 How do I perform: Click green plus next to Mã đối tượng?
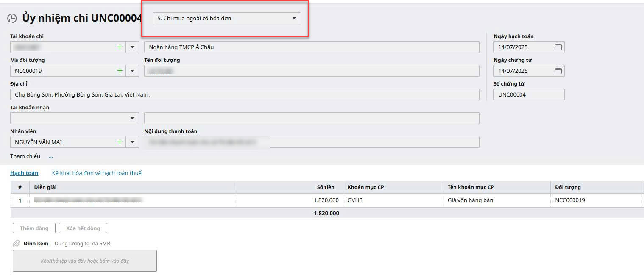120,71
